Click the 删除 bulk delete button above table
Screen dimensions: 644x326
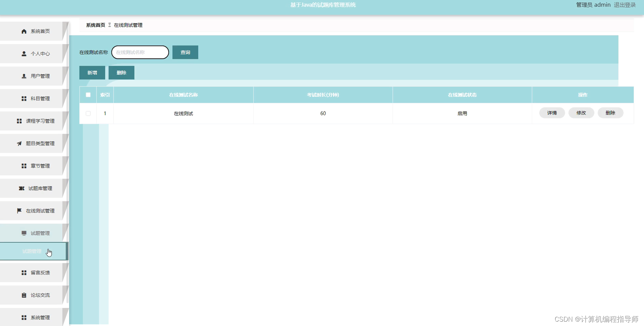122,73
